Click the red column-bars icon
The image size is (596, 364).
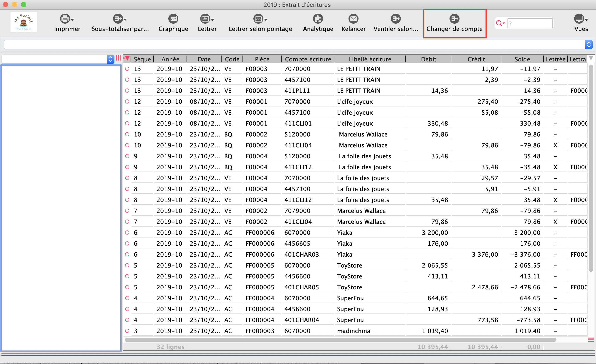click(118, 58)
